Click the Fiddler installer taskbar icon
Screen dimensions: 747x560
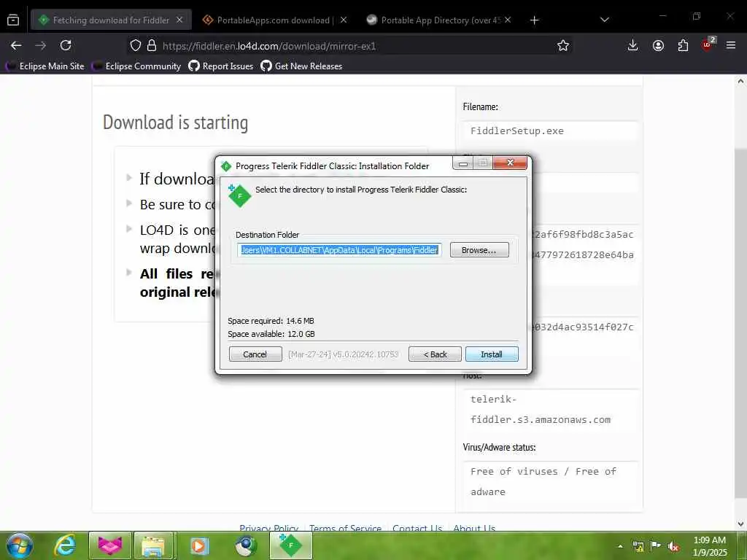coord(290,545)
